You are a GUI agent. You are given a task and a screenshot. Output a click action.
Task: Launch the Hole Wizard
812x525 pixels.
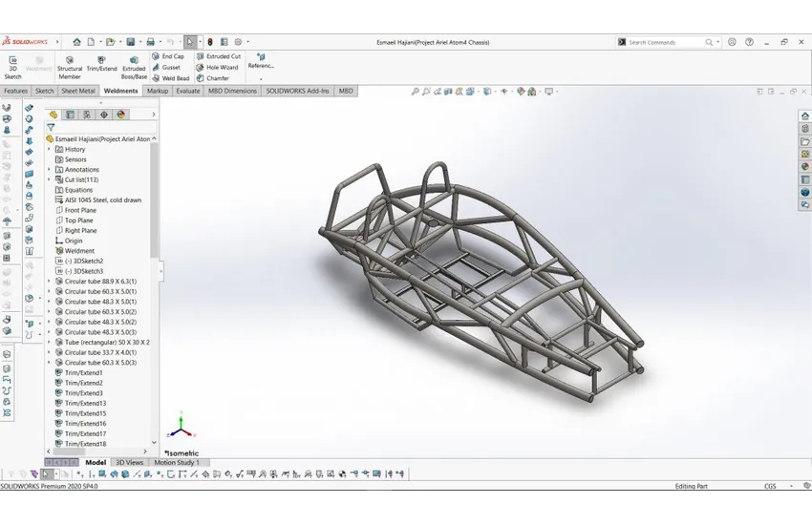coord(217,67)
